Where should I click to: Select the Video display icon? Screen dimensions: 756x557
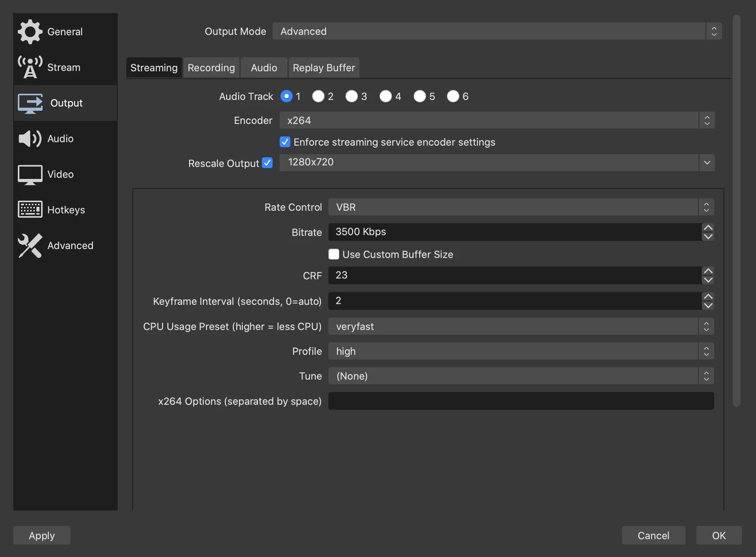(30, 174)
